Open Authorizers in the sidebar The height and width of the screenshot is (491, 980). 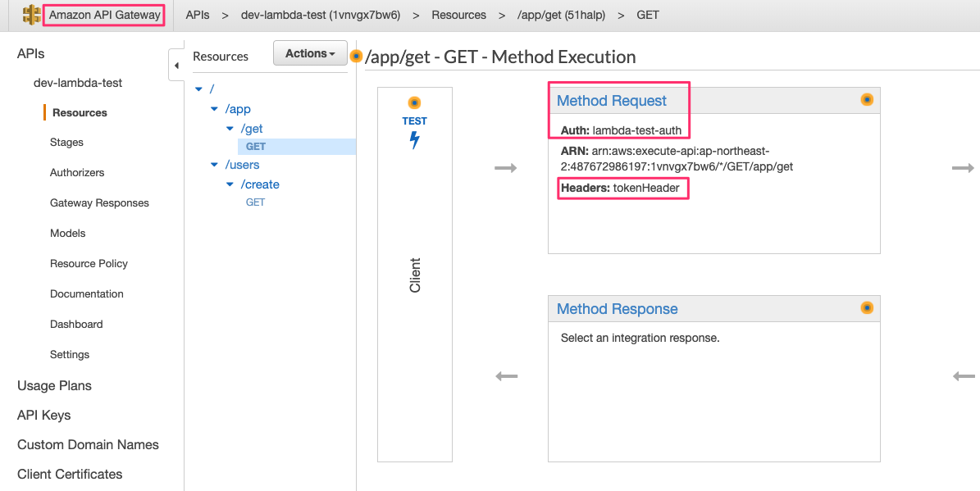click(x=77, y=172)
